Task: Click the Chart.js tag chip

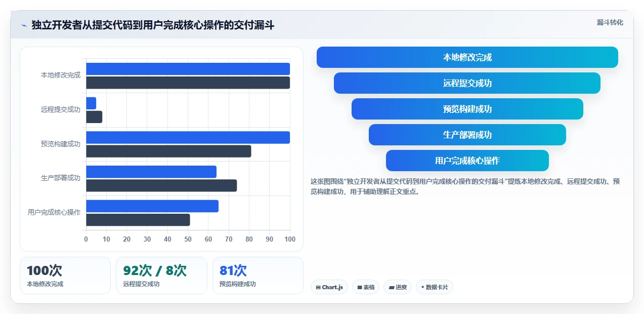Action: coord(329,287)
